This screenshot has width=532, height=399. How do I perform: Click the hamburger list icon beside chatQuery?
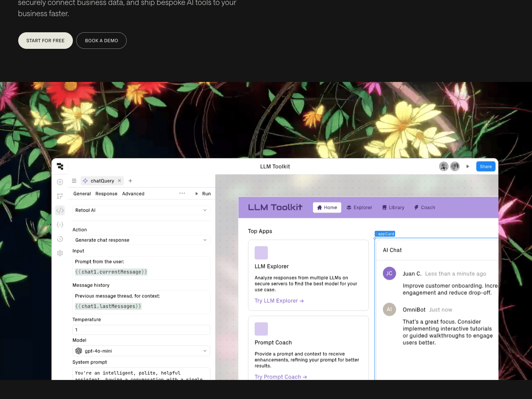pyautogui.click(x=74, y=181)
